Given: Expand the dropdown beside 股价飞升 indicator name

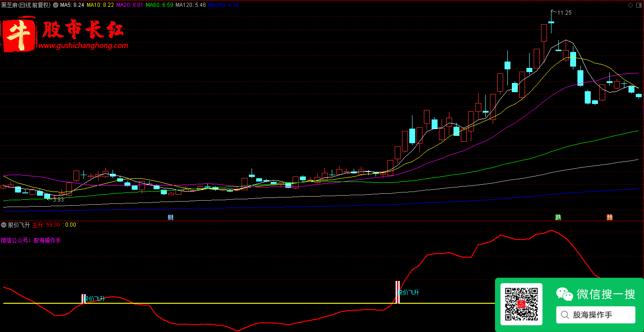Looking at the screenshot, I should coord(4,225).
